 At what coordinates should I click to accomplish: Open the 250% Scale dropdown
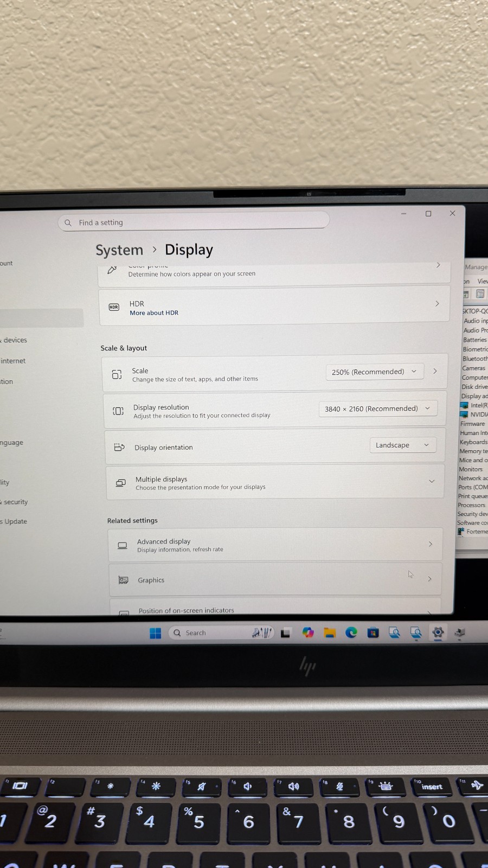pyautogui.click(x=375, y=372)
